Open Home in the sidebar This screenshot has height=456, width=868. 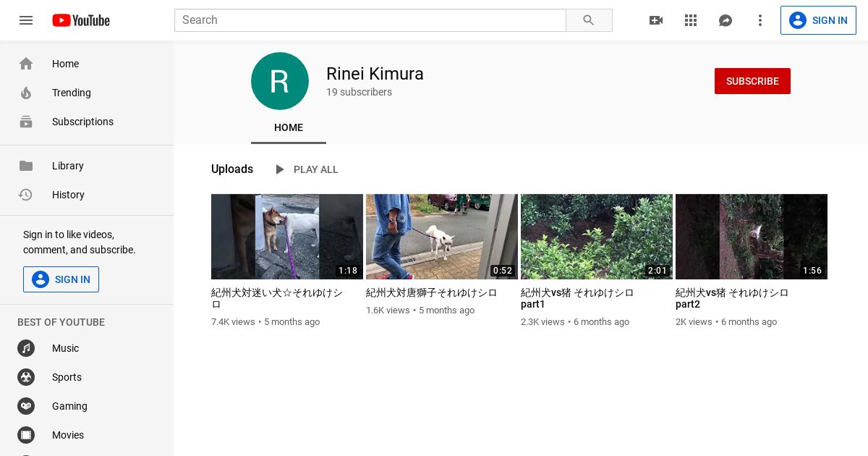tap(87, 64)
